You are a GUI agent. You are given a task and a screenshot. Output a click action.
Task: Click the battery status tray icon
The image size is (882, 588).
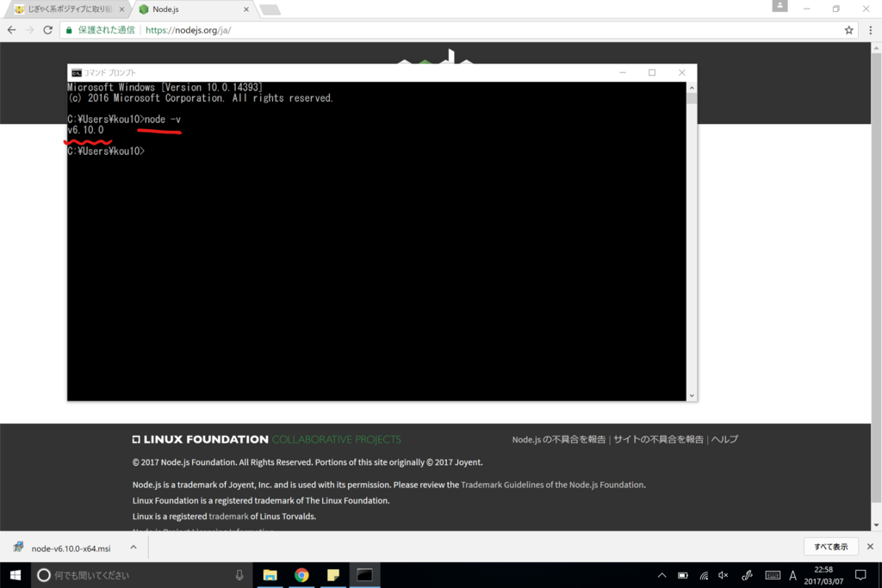(683, 575)
